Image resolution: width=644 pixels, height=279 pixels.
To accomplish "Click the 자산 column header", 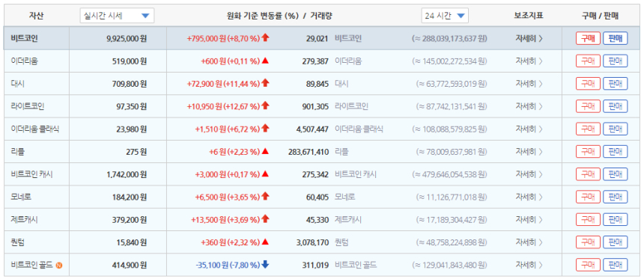I will pos(36,16).
